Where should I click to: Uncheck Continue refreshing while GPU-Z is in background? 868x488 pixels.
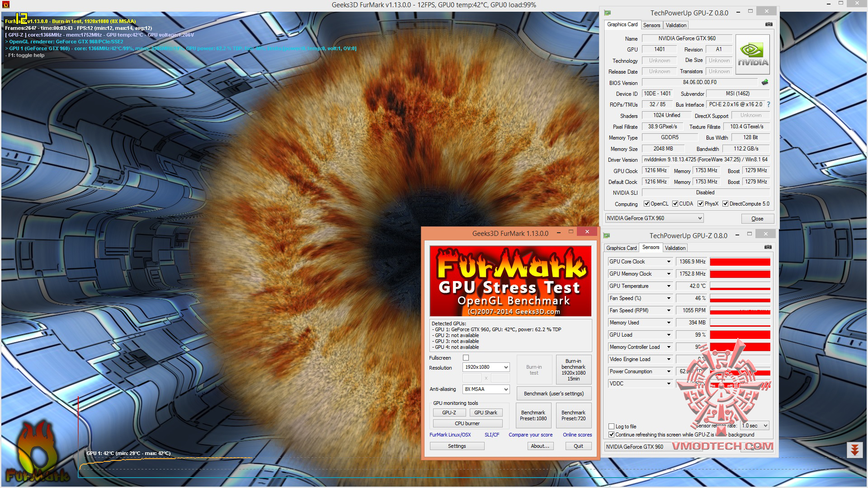(x=611, y=435)
